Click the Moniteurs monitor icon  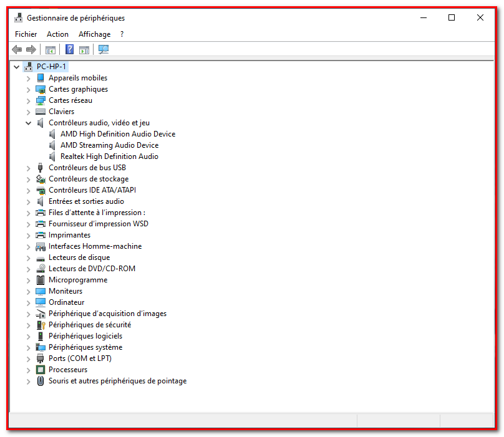pos(41,291)
